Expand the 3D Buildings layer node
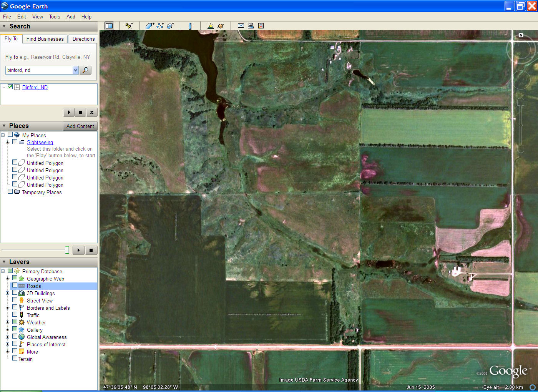 coord(7,293)
